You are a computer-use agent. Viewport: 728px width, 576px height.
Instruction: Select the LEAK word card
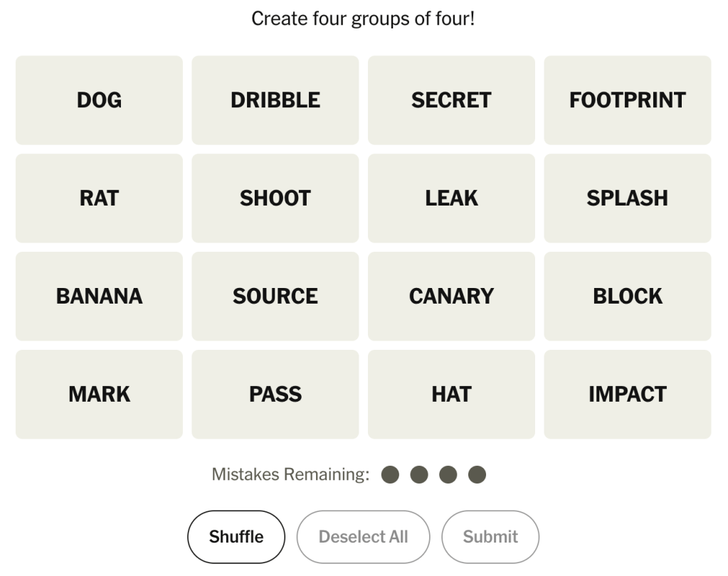click(x=451, y=198)
